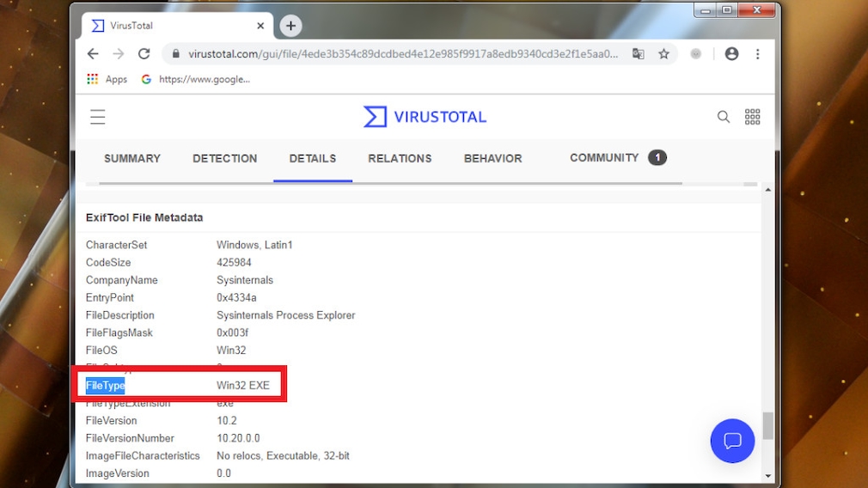Open Chrome three-dot menu
Image resolution: width=868 pixels, height=488 pixels.
point(757,54)
